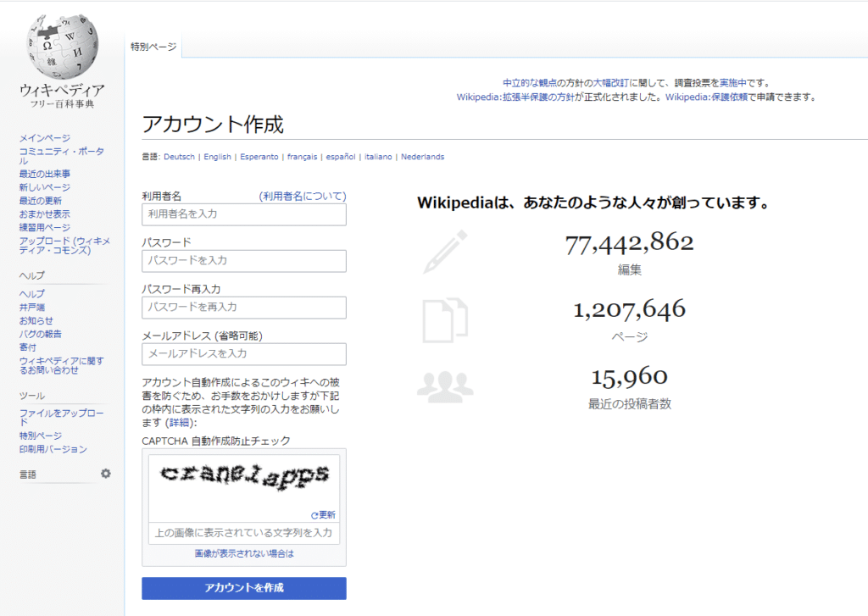
Task: Open 最近の出来事 link
Action: tap(45, 174)
